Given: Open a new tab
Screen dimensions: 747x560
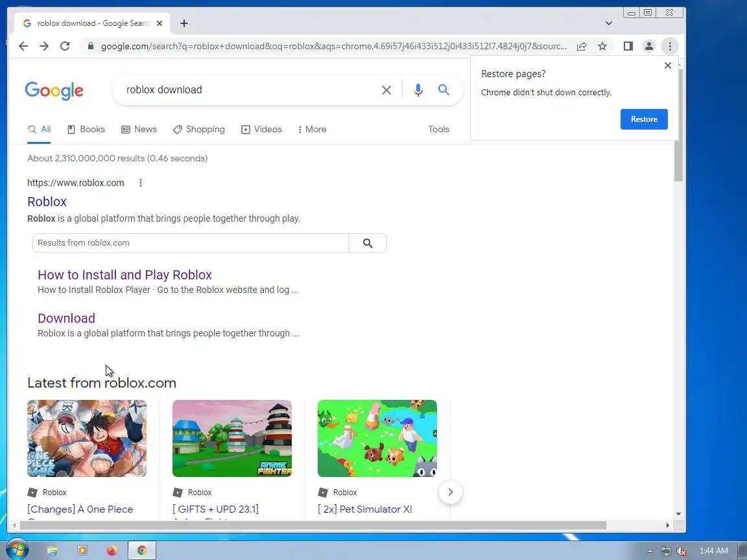Looking at the screenshot, I should (184, 23).
